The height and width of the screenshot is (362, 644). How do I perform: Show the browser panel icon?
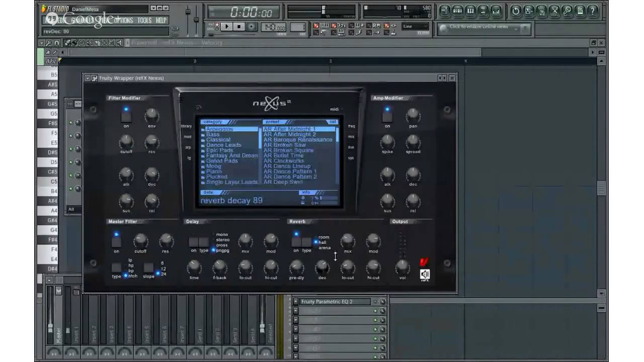click(x=484, y=11)
